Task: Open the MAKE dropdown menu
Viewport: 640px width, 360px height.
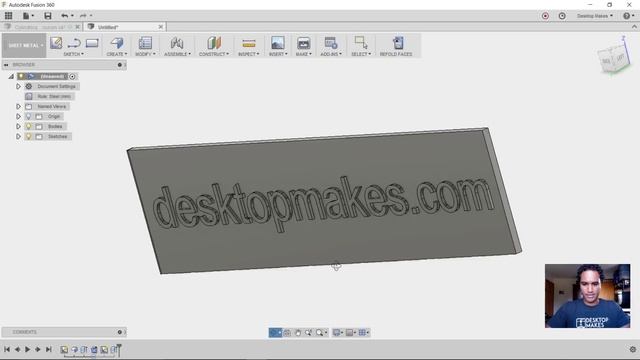Action: coord(304,54)
